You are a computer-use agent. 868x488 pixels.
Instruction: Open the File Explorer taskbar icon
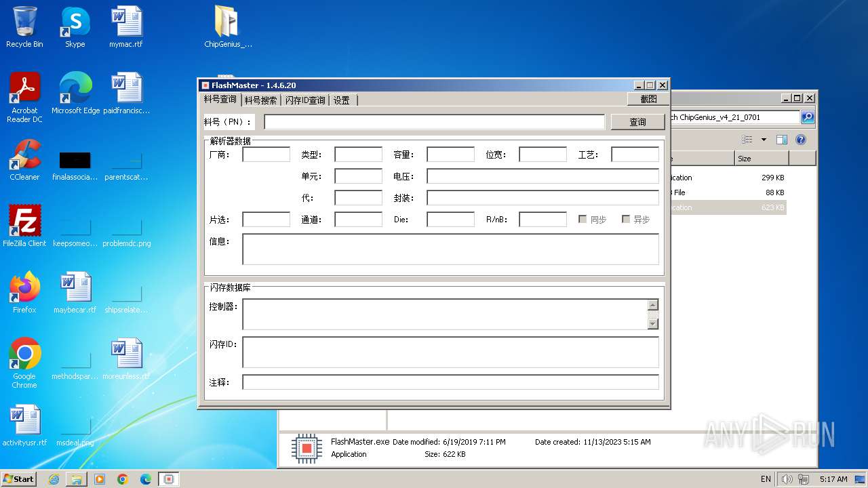[x=77, y=479]
